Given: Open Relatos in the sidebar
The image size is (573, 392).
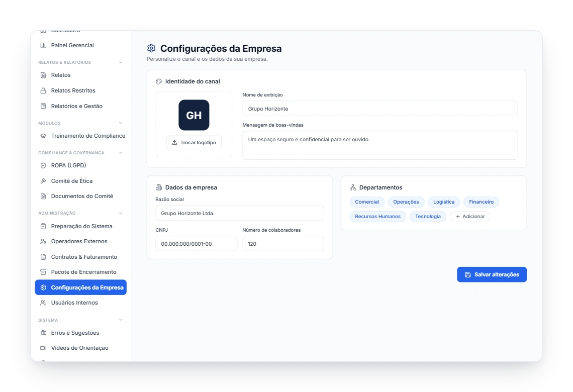Looking at the screenshot, I should tap(81, 75).
